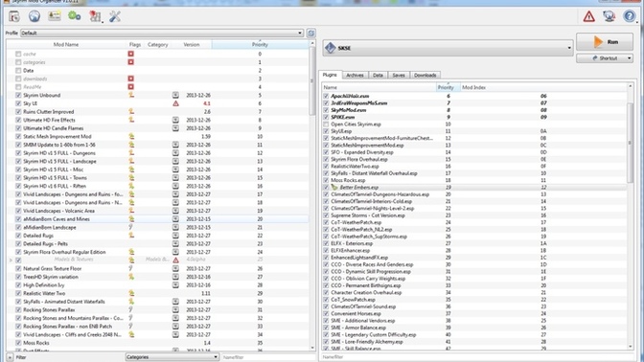Uncheck the Sky UI mod

pos(18,103)
